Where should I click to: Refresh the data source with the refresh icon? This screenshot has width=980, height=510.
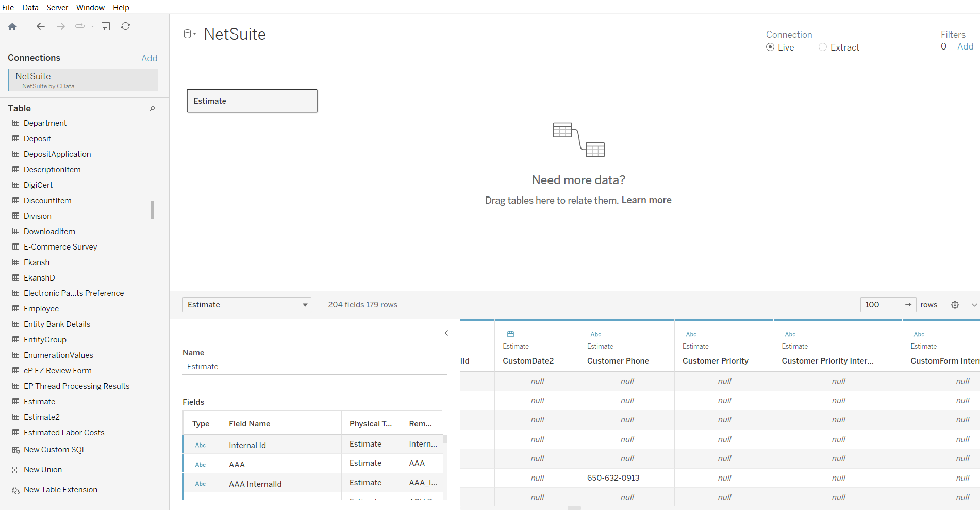pyautogui.click(x=125, y=26)
